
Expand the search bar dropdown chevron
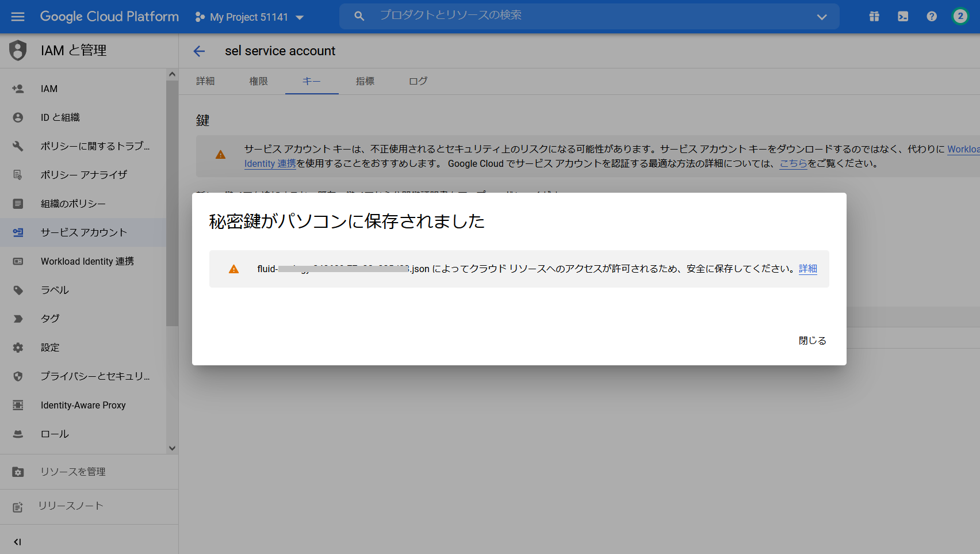pos(822,17)
